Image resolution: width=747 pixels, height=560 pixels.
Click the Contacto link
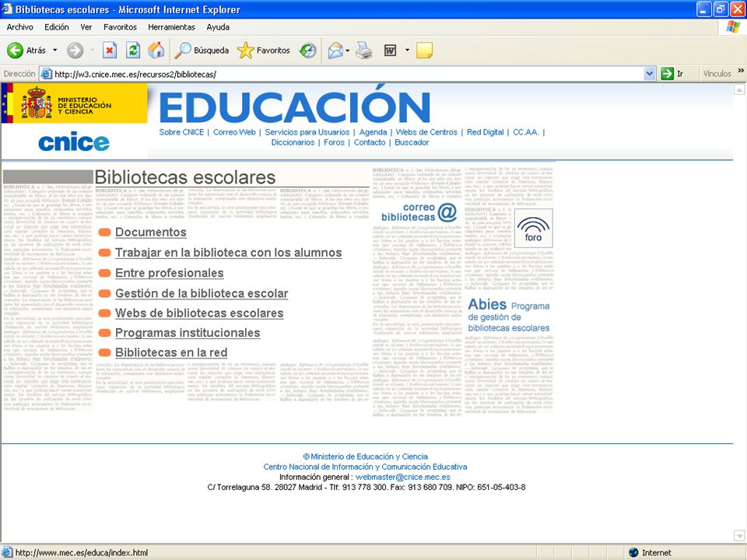pyautogui.click(x=370, y=142)
